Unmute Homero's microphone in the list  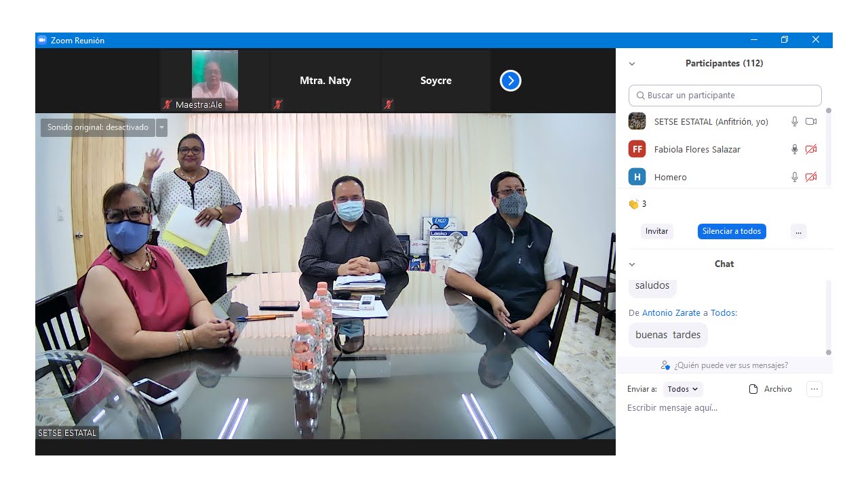[x=795, y=177]
